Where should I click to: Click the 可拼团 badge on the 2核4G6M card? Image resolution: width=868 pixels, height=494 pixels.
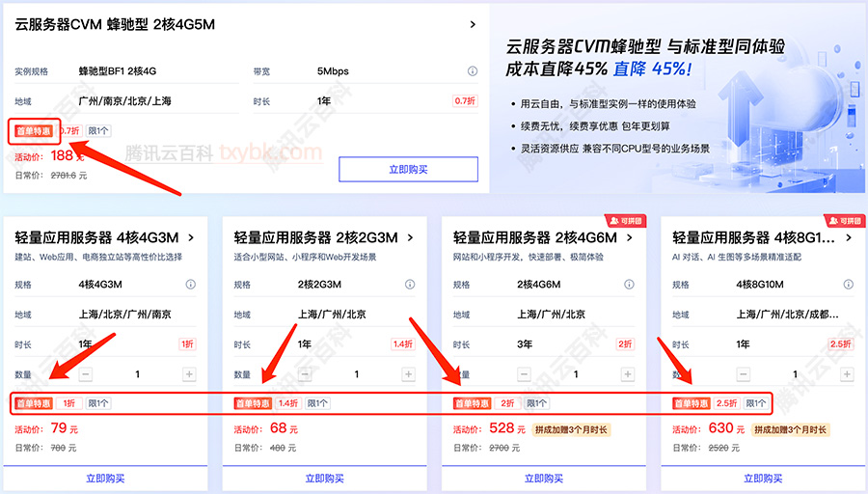point(626,221)
